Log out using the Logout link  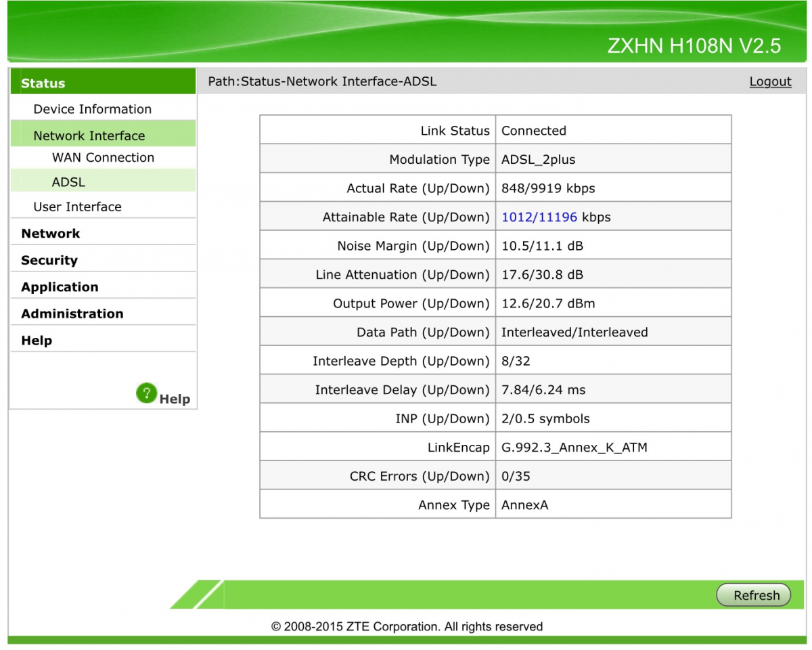click(770, 82)
